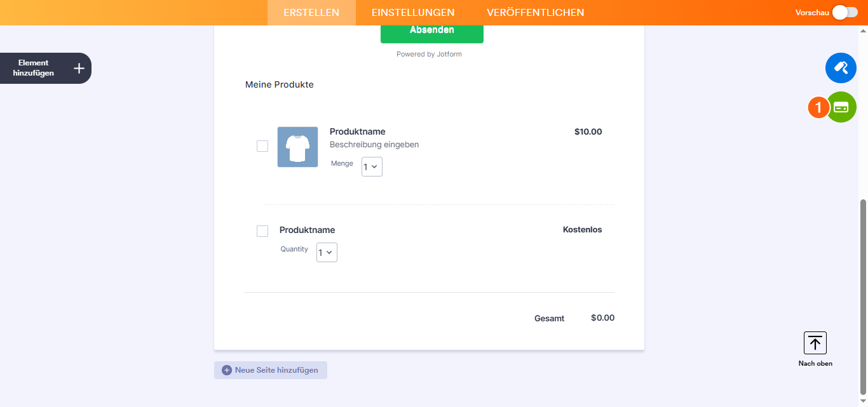Select the Meine Produkte heading

280,84
